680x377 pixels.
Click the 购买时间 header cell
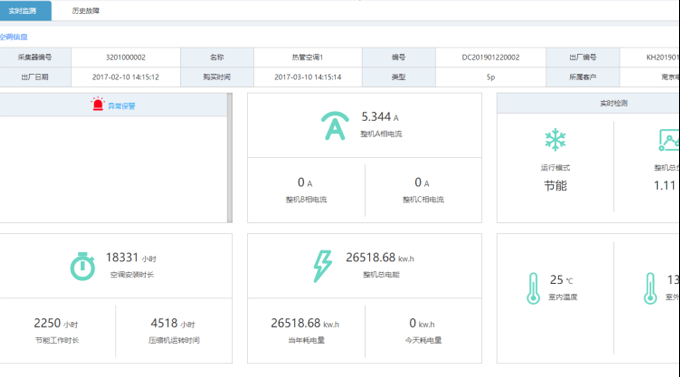coord(217,77)
